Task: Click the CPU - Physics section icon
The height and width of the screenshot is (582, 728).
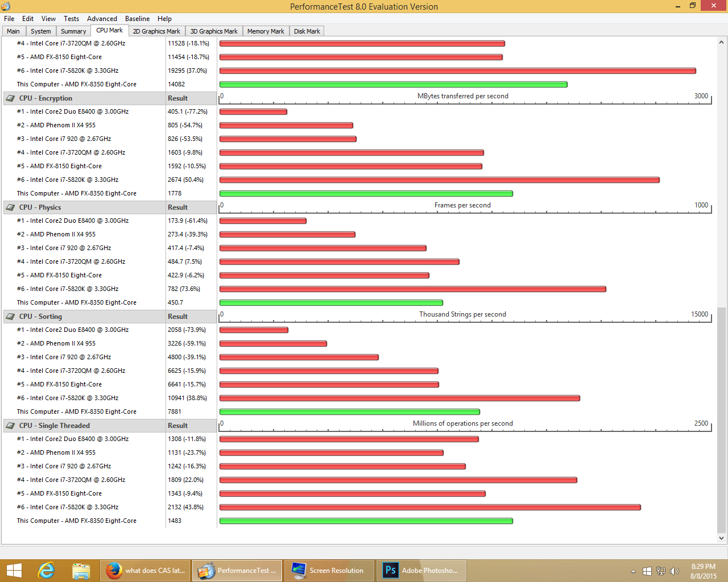Action: pos(10,207)
